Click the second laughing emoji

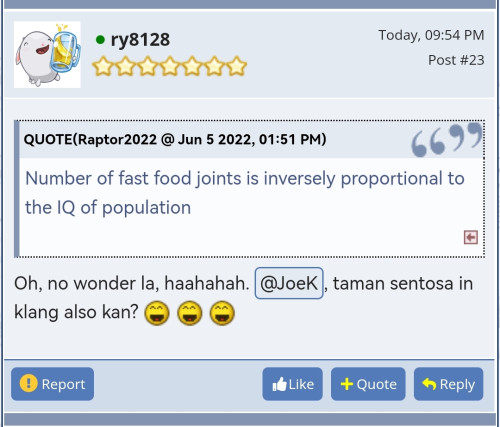pyautogui.click(x=189, y=313)
